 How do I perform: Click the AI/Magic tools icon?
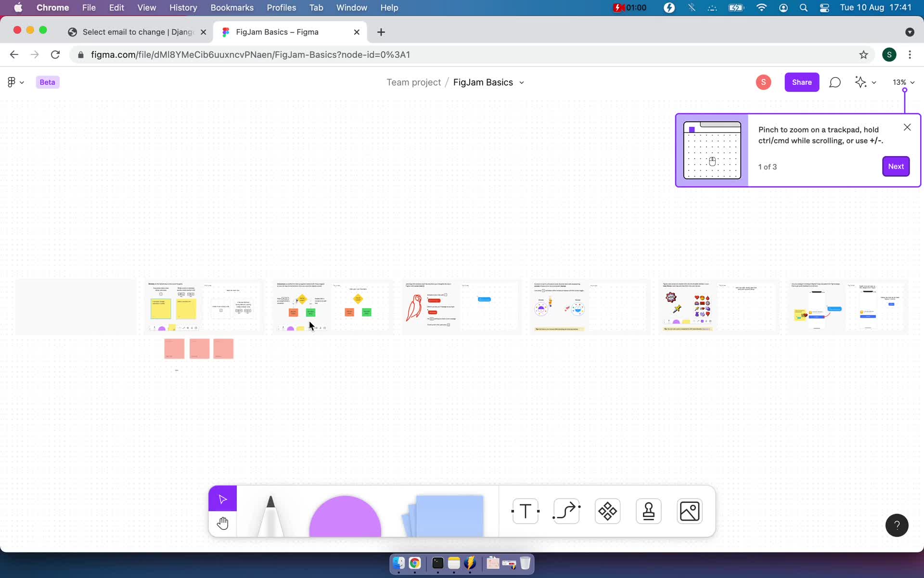point(861,82)
